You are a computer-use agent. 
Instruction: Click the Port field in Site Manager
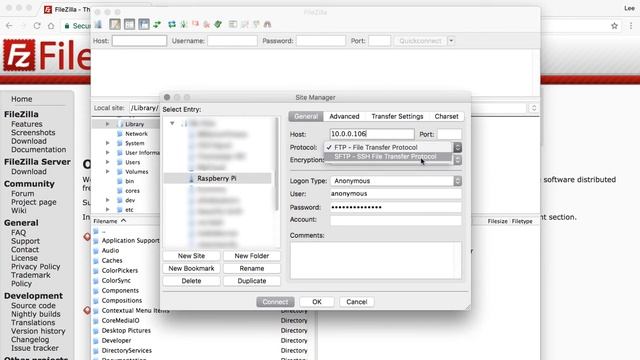[449, 134]
